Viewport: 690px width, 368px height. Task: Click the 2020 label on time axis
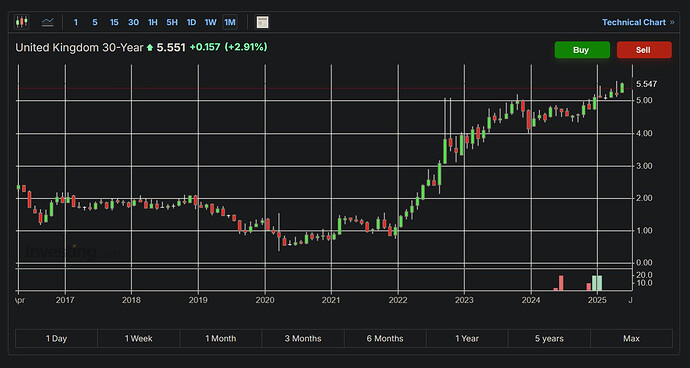pyautogui.click(x=264, y=300)
